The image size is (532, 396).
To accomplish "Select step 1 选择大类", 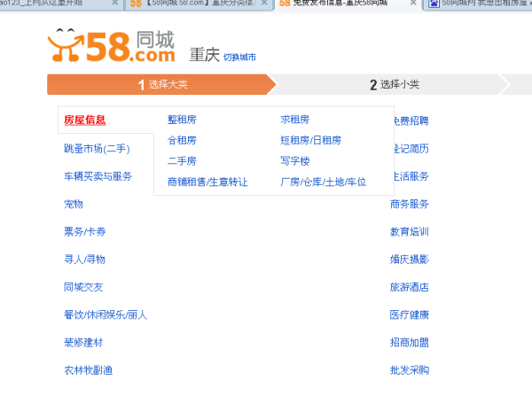I will click(x=162, y=84).
